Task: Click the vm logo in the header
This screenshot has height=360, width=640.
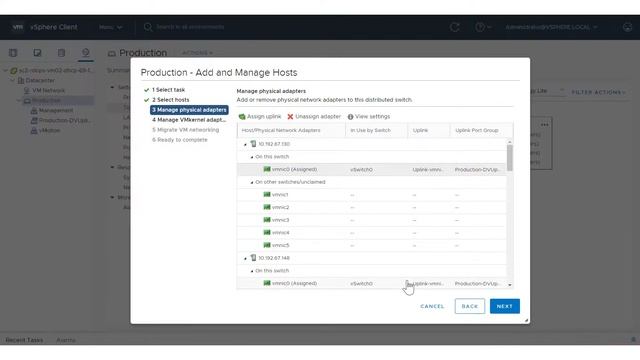Action: tap(18, 27)
